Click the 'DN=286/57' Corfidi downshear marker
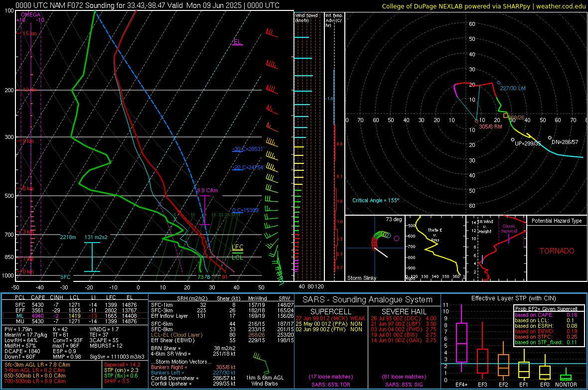Viewport: 588px width, 390px height. 565,142
